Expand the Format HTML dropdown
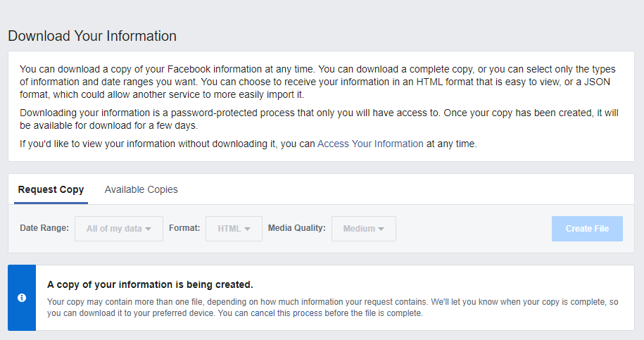Image resolution: width=644 pixels, height=340 pixels. coord(234,229)
